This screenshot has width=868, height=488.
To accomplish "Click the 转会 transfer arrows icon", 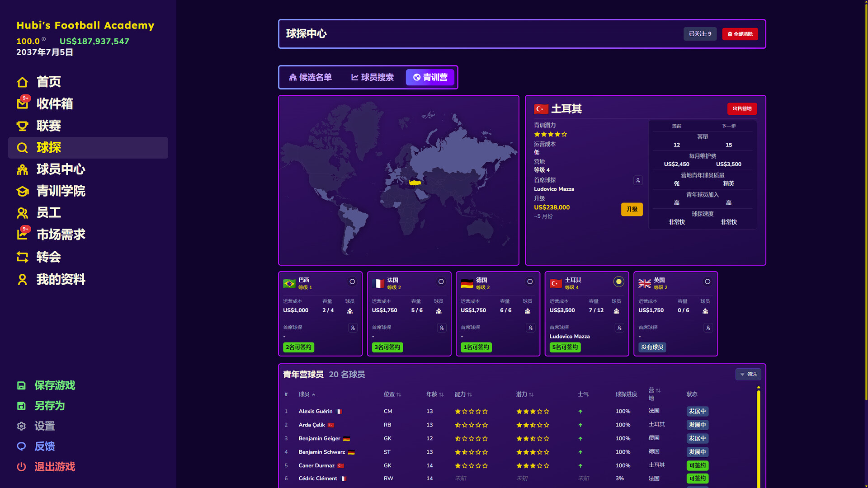I will click(x=23, y=257).
